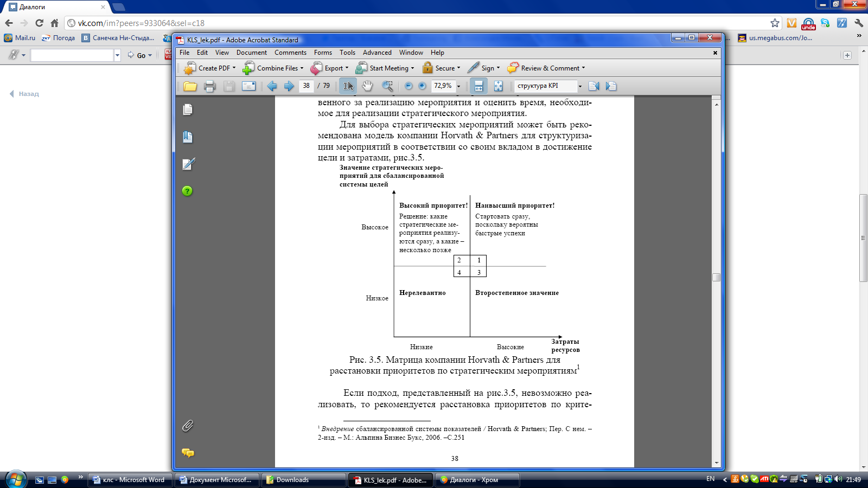Open Review & Comment dropdown

pos(546,68)
